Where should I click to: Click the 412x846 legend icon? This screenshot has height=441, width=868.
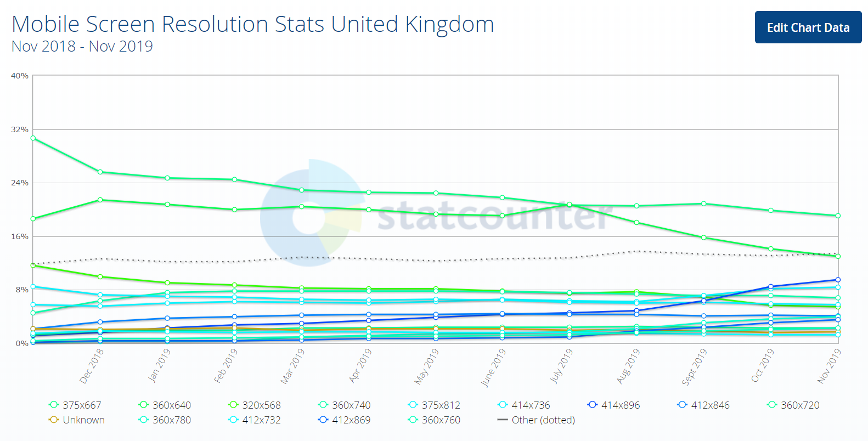click(682, 404)
